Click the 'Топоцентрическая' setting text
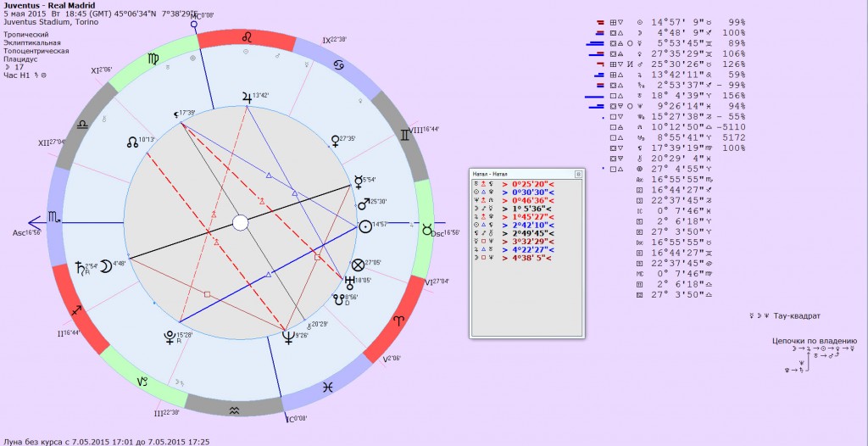Viewport: 868px width, 446px height. (36, 51)
